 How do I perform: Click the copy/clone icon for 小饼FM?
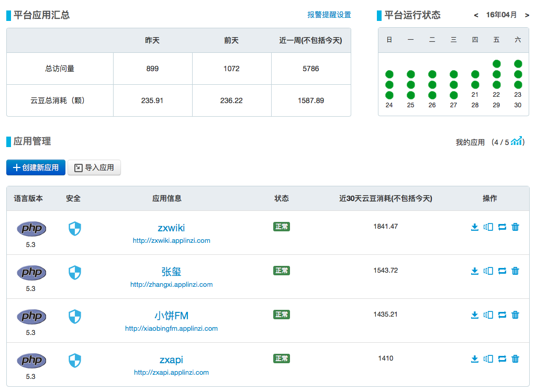pyautogui.click(x=488, y=315)
